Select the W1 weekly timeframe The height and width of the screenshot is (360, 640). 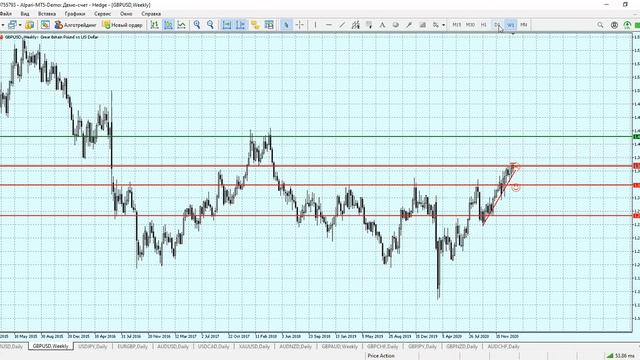(x=511, y=25)
